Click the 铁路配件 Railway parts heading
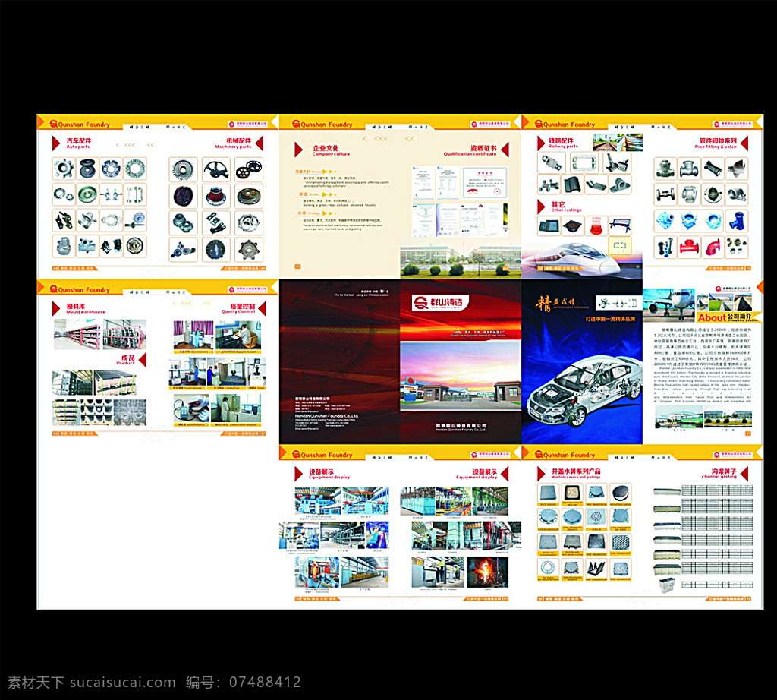The width and height of the screenshot is (777, 700). [563, 143]
